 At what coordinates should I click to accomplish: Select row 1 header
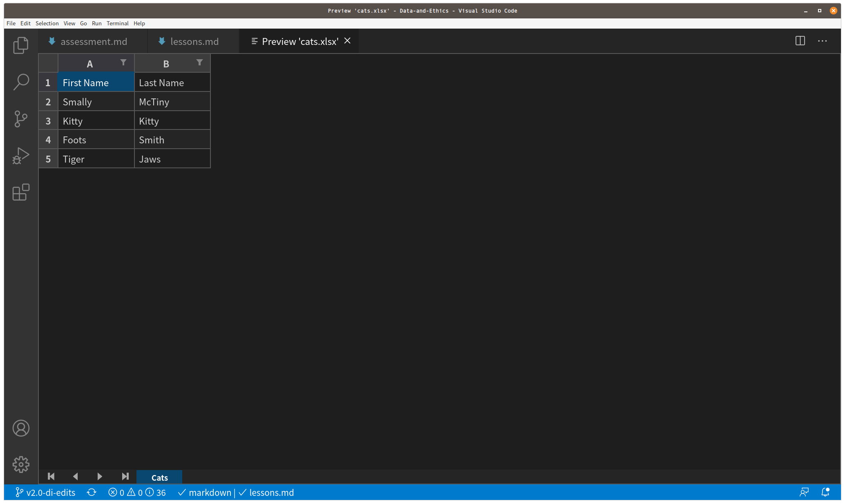click(x=48, y=83)
